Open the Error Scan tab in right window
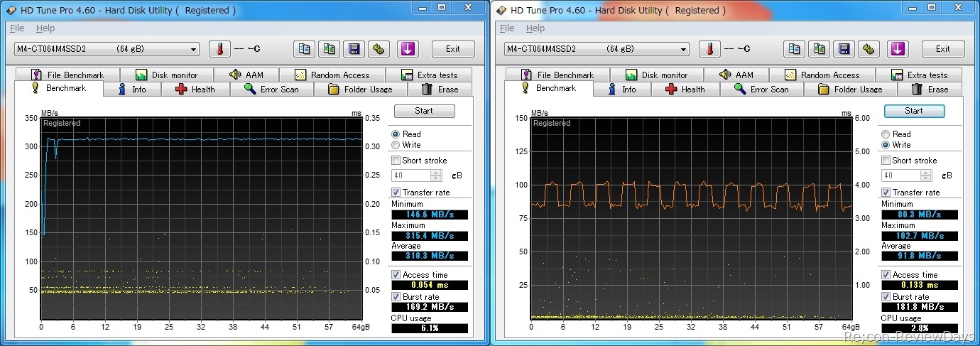The height and width of the screenshot is (346, 980). (x=761, y=90)
